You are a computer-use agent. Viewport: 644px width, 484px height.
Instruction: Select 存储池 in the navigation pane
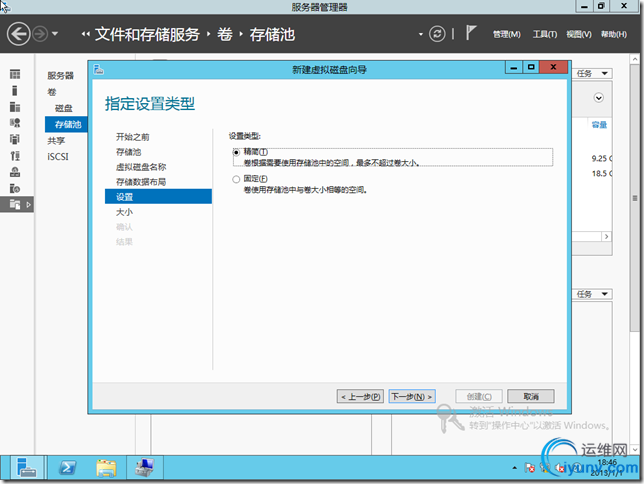[66, 124]
